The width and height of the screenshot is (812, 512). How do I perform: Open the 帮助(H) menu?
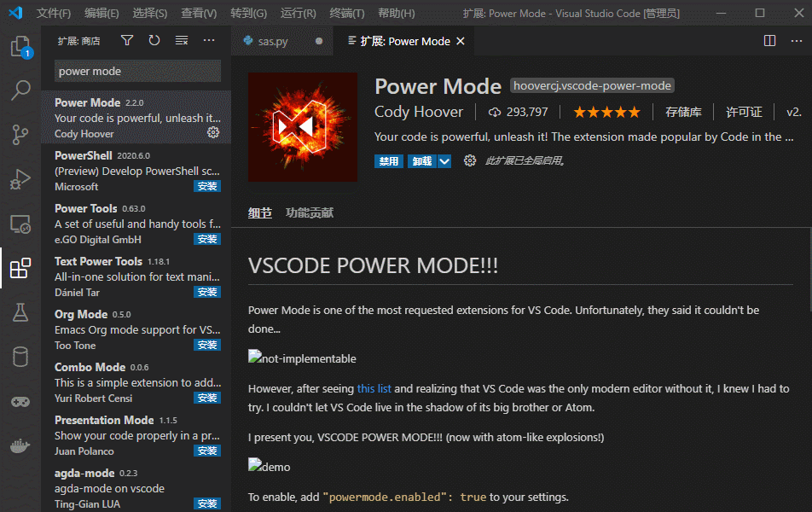click(397, 13)
